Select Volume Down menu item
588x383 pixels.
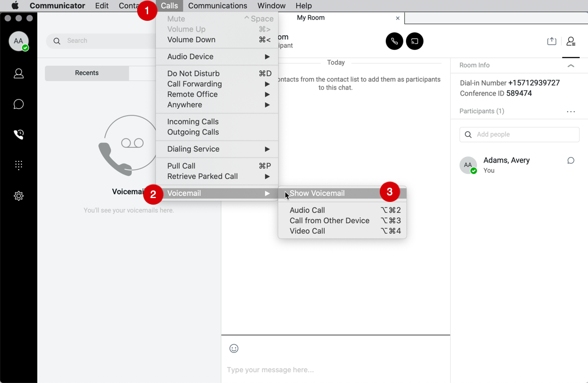pyautogui.click(x=217, y=40)
